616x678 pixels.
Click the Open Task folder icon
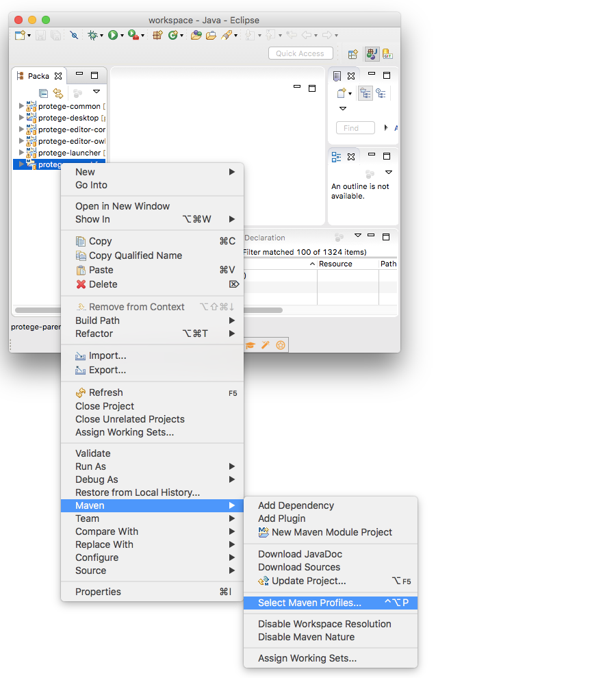point(211,35)
